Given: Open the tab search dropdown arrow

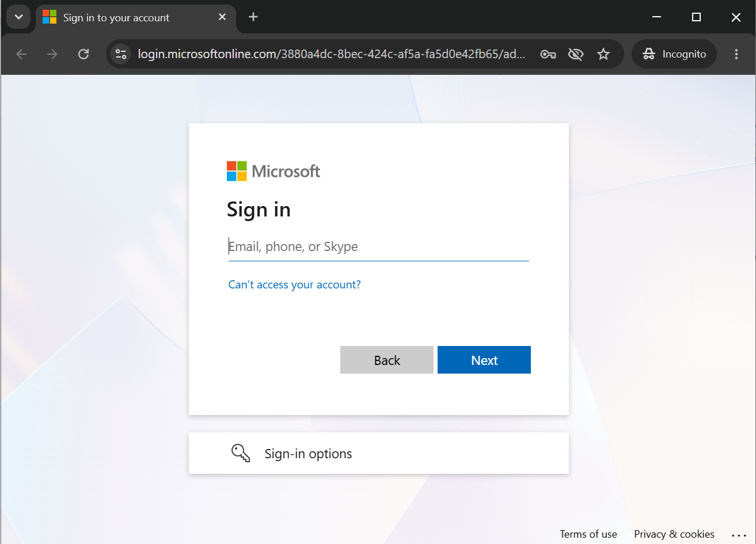Looking at the screenshot, I should tap(18, 17).
